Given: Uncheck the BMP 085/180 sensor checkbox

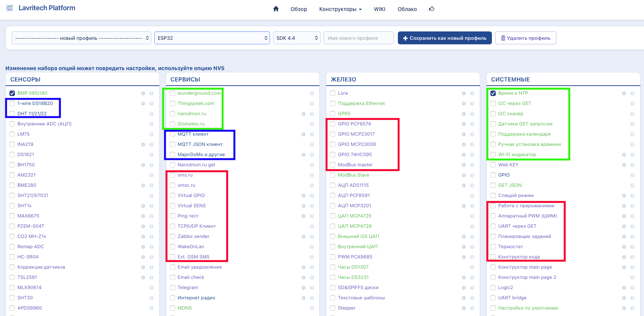Looking at the screenshot, I should coord(12,93).
